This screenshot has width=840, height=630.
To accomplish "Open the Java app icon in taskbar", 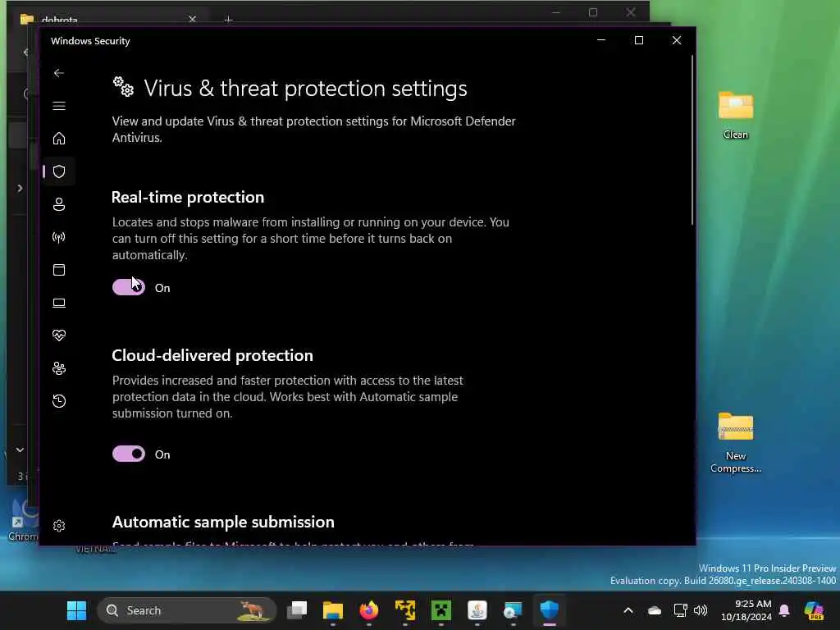I will tap(477, 610).
